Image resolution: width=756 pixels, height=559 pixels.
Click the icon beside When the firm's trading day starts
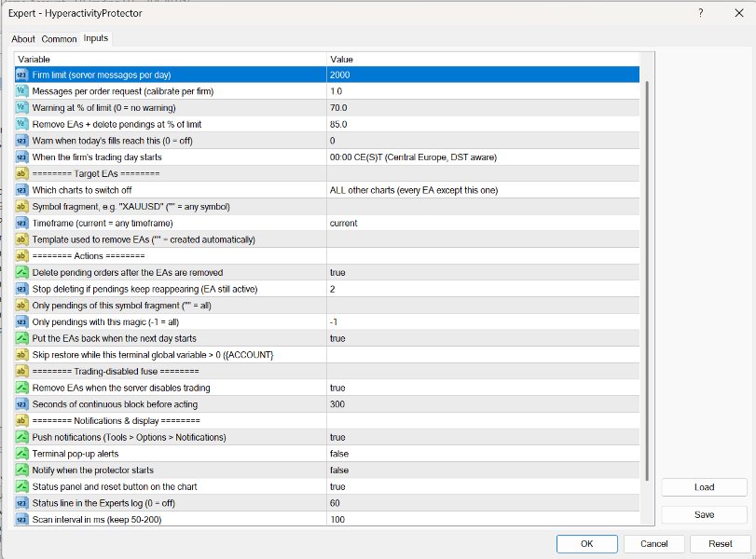point(21,157)
